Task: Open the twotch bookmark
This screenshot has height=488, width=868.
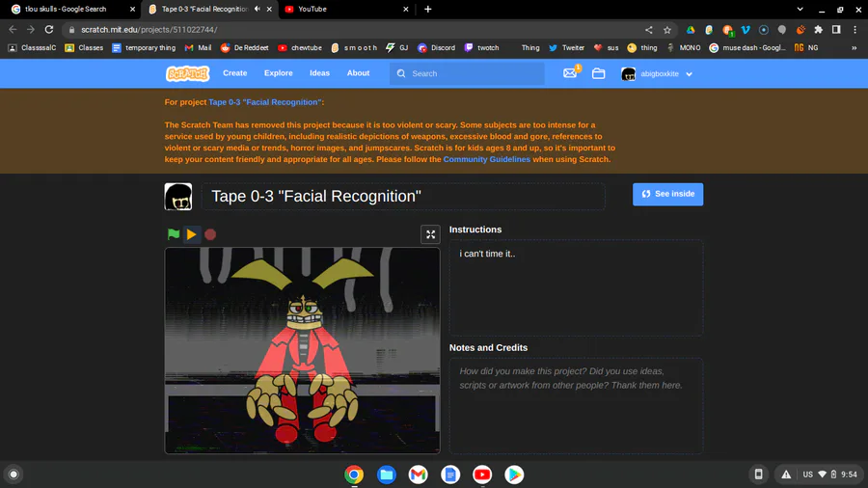Action: tap(481, 48)
